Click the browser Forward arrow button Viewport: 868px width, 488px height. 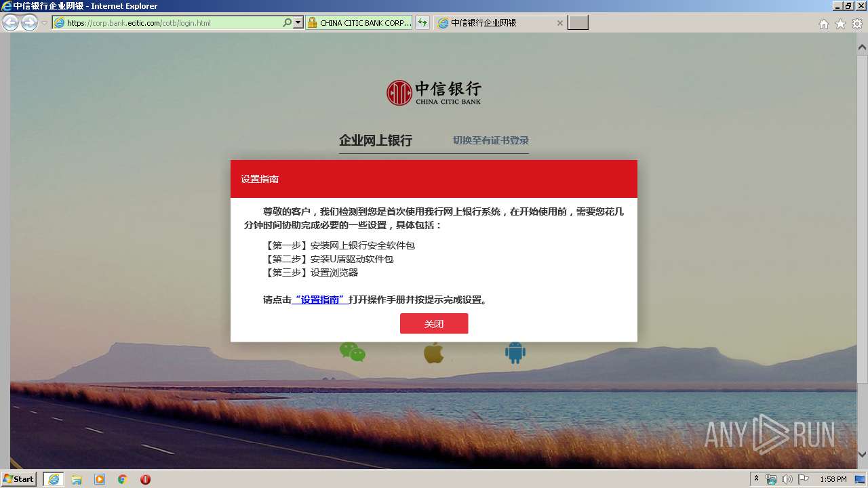(29, 23)
